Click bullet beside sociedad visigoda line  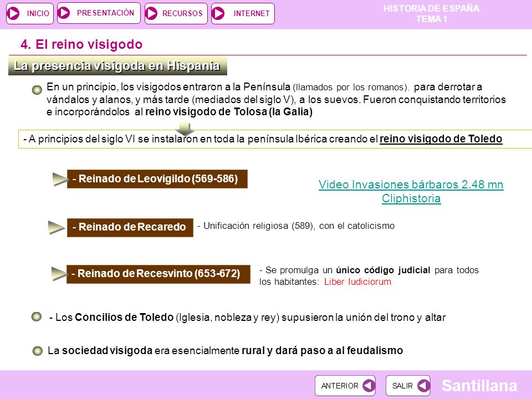[37, 350]
